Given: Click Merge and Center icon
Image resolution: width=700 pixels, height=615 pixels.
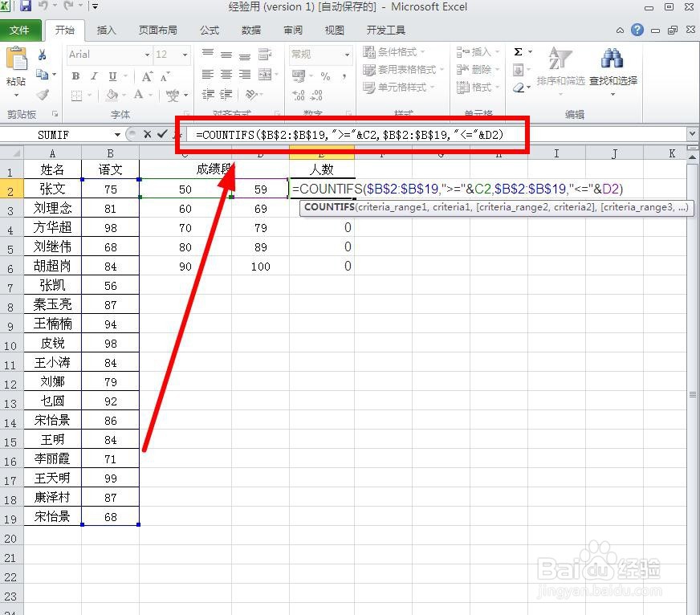Looking at the screenshot, I should 265,74.
